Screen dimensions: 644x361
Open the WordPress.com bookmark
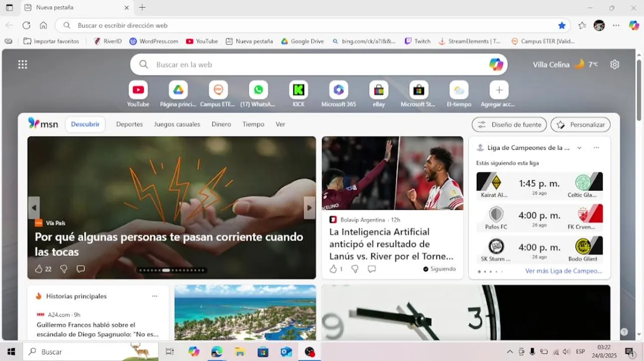[x=153, y=41]
